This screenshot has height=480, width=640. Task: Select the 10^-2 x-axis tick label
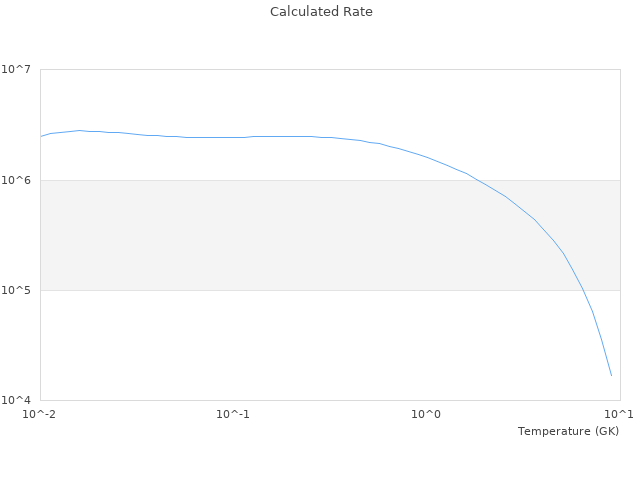[x=40, y=414]
